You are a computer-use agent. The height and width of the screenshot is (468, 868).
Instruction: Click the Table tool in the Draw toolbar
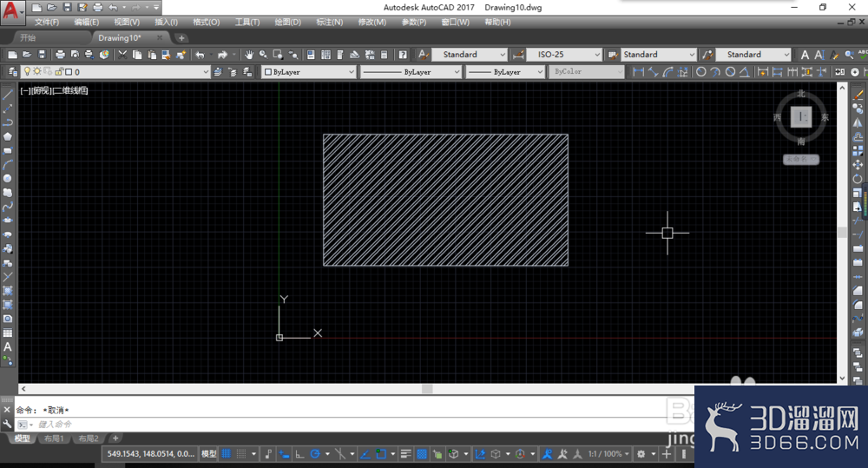tap(8, 333)
